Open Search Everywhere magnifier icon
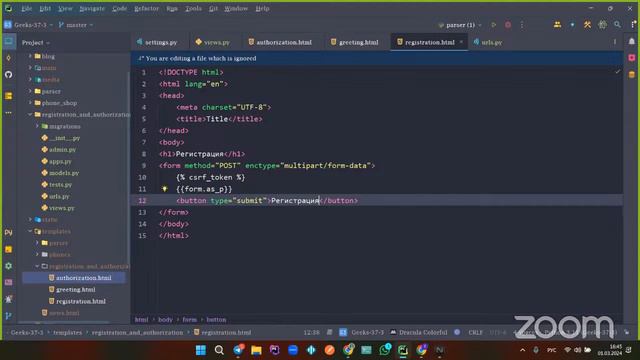Image resolution: width=640 pixels, height=360 pixels. pyautogui.click(x=617, y=25)
